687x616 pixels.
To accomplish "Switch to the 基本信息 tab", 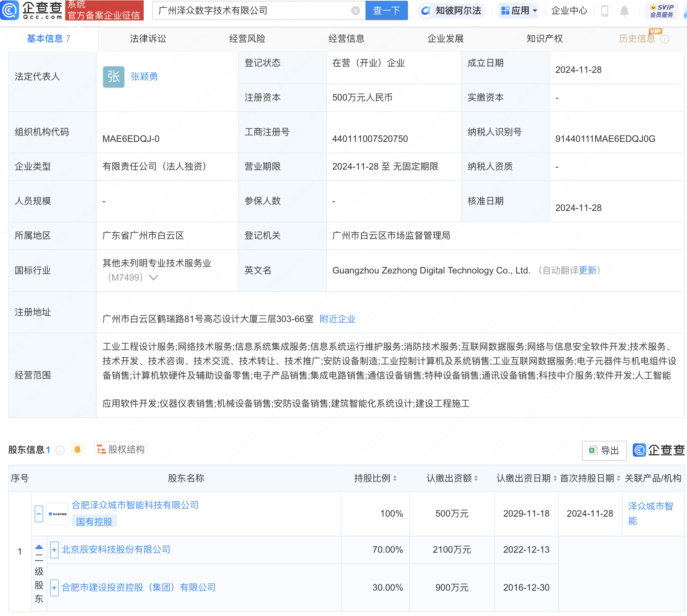I will click(49, 39).
